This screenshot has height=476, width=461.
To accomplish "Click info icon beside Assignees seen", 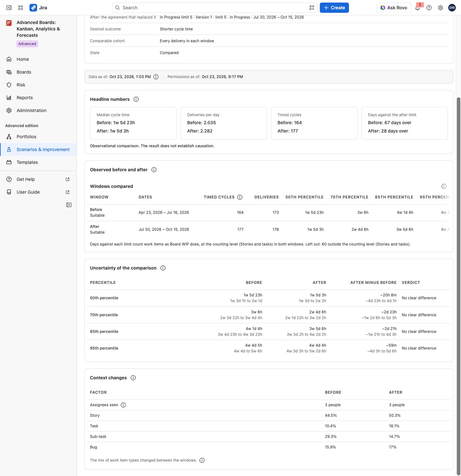I will [123, 405].
